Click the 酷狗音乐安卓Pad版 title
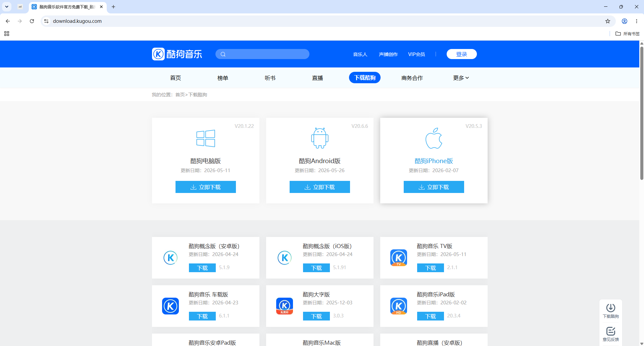The width and height of the screenshot is (644, 346). coord(212,343)
